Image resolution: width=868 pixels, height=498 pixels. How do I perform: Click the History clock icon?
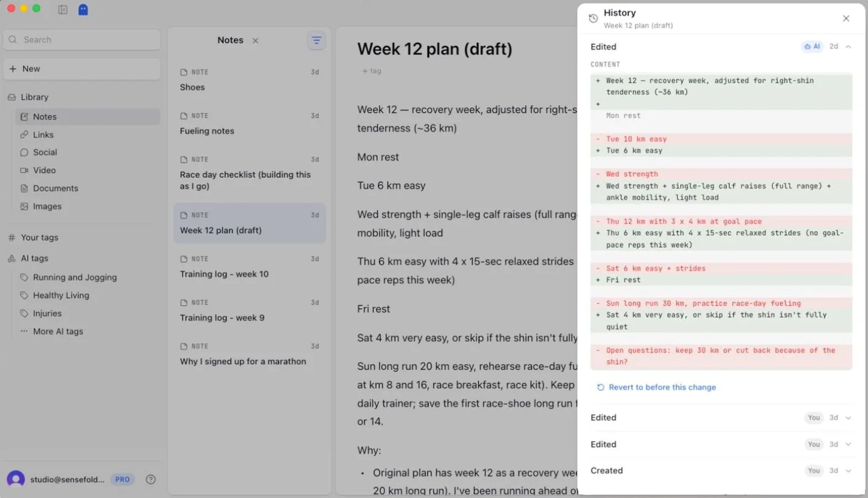click(593, 18)
